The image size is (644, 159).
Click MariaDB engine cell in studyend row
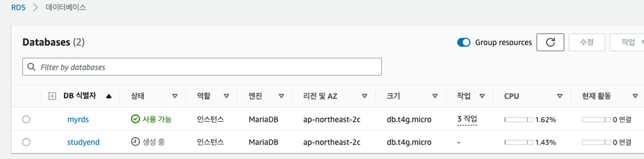pyautogui.click(x=263, y=142)
